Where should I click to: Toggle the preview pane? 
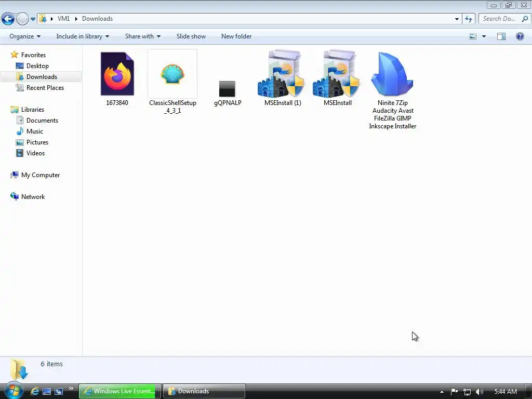tap(501, 36)
